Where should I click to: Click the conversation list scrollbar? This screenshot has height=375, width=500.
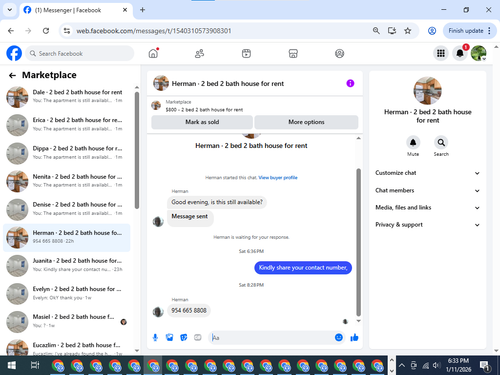pyautogui.click(x=137, y=150)
